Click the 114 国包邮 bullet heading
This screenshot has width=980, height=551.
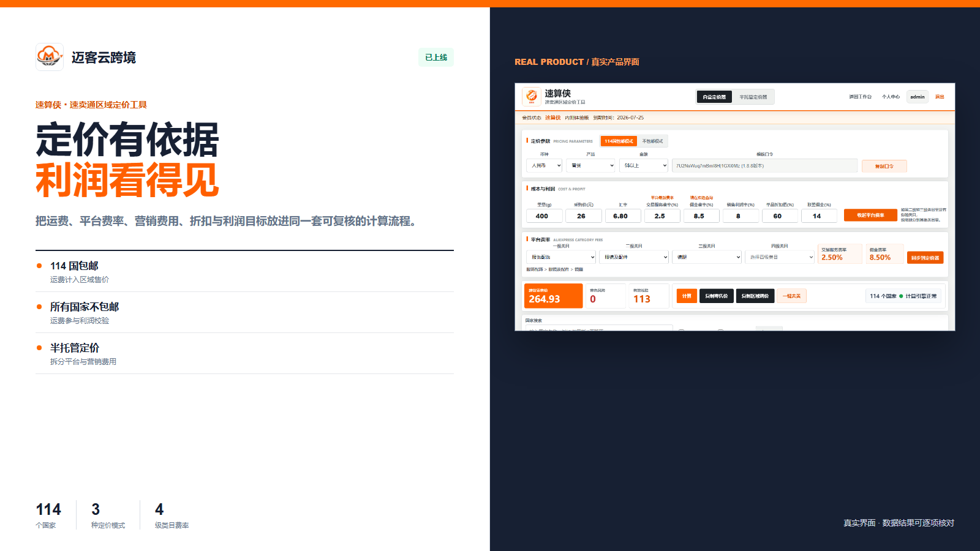(x=74, y=266)
